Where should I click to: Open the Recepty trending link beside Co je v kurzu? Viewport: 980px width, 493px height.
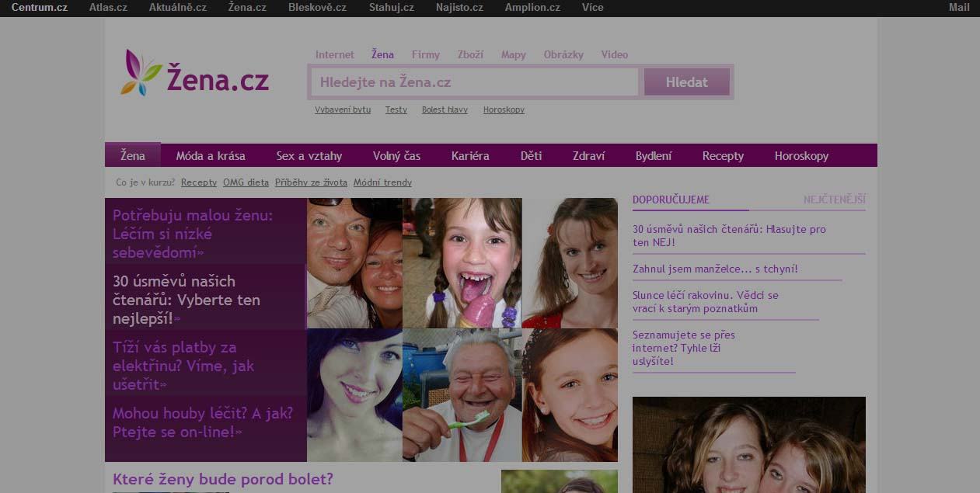pos(199,182)
